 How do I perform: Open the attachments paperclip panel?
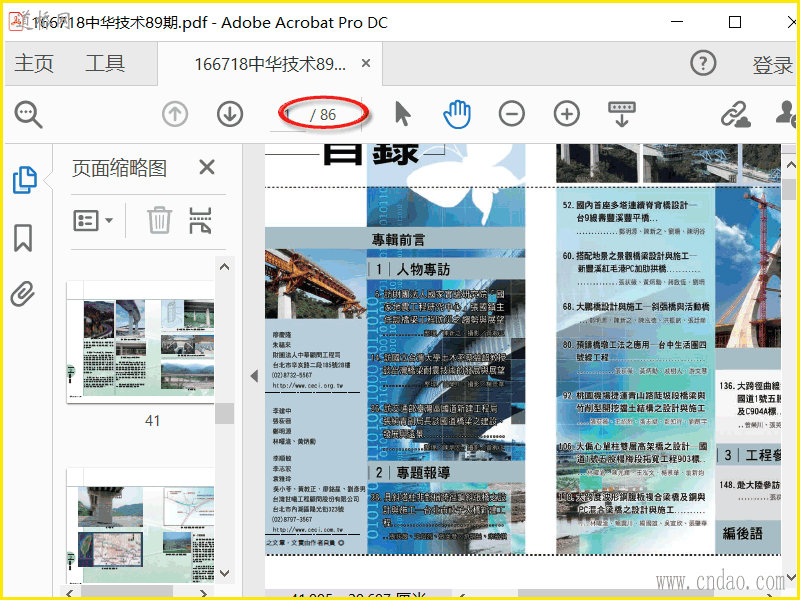pos(23,293)
